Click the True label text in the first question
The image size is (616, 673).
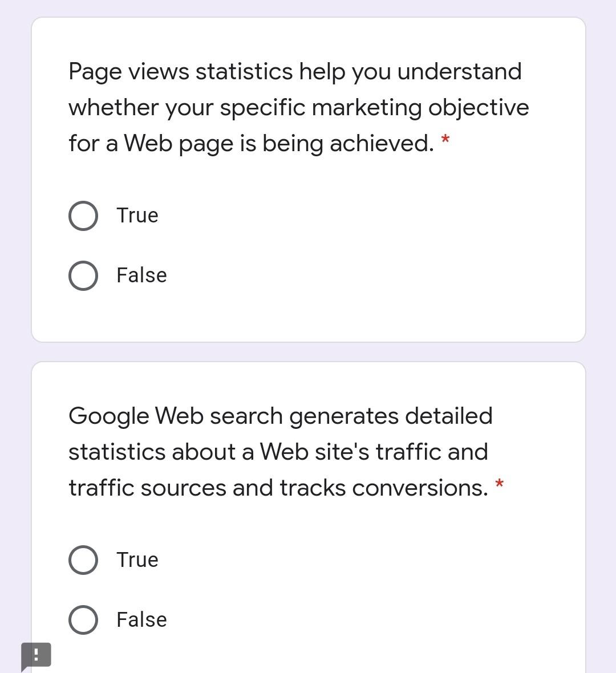(137, 216)
